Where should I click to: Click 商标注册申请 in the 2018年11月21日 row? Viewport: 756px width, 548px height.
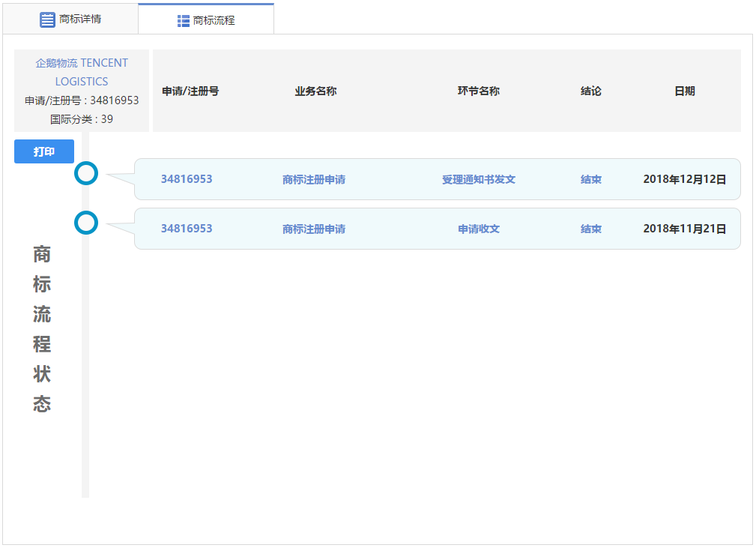(x=314, y=229)
